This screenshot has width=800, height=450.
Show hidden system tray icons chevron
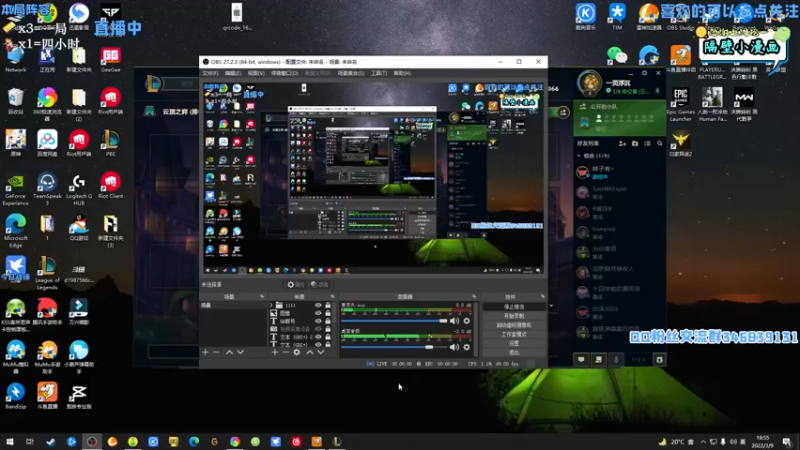coord(703,442)
